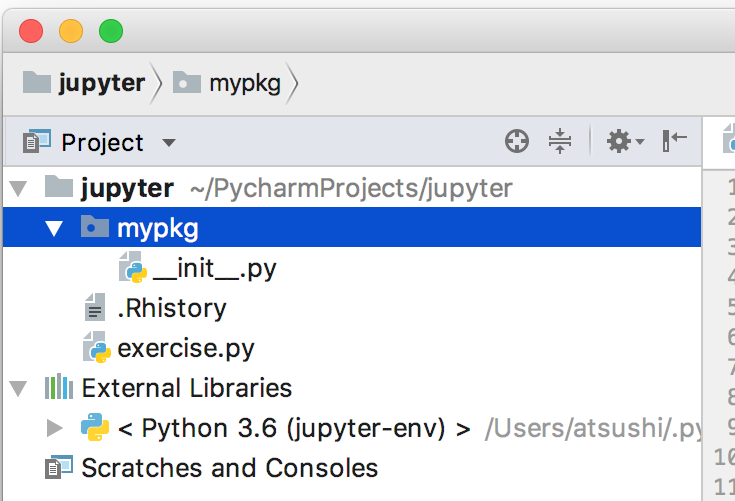Hide the Project tool window
Viewport: 735px width, 501px height.
(674, 141)
